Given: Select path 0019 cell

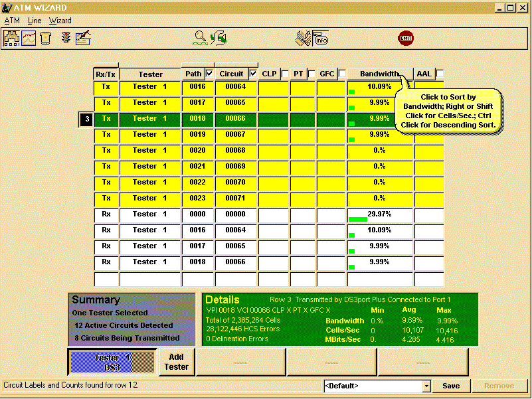Looking at the screenshot, I should (x=197, y=135).
